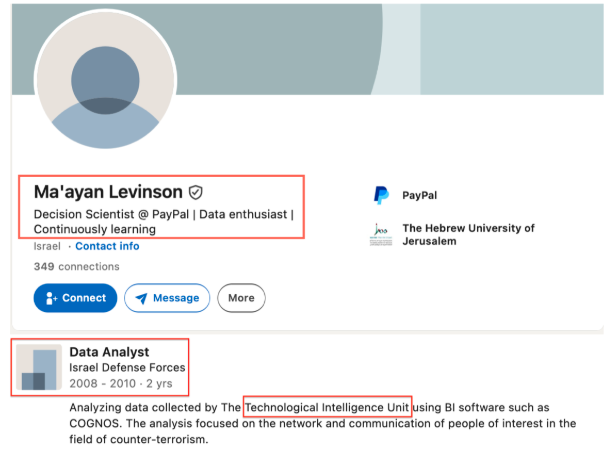606x471 pixels.
Task: Open the More options button
Action: pos(241,298)
